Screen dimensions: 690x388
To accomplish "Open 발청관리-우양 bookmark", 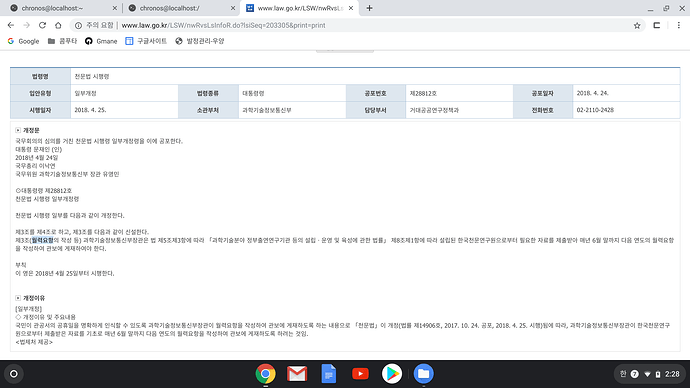I will 200,41.
